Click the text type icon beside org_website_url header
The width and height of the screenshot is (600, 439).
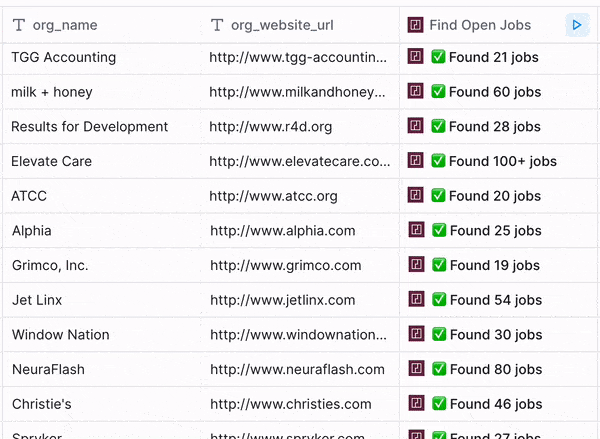[217, 25]
